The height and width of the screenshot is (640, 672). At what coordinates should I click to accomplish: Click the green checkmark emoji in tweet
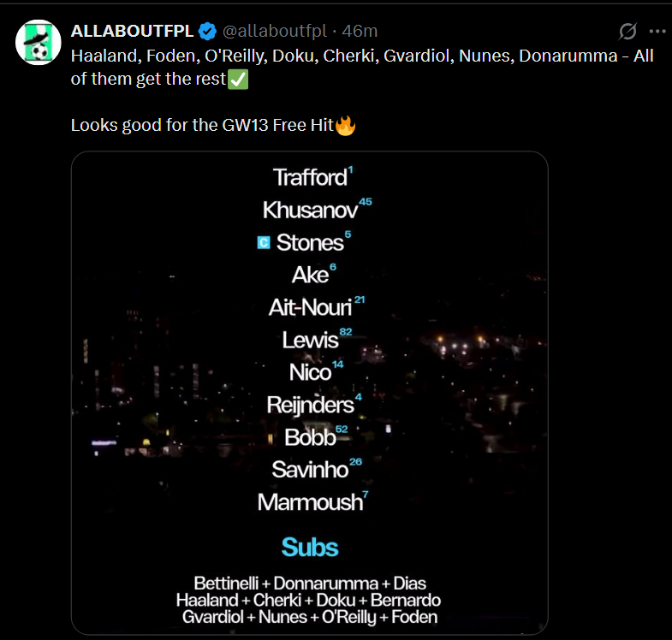click(239, 80)
